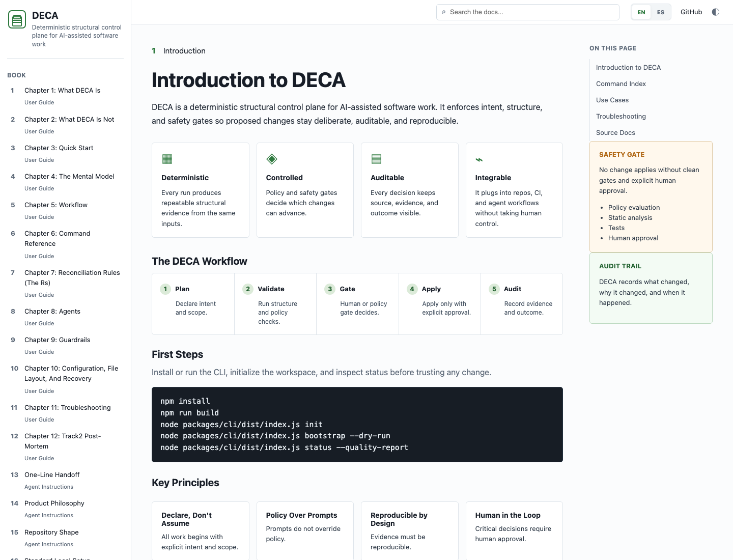
Task: Click the Introduction breadcrumb label
Action: 184,51
